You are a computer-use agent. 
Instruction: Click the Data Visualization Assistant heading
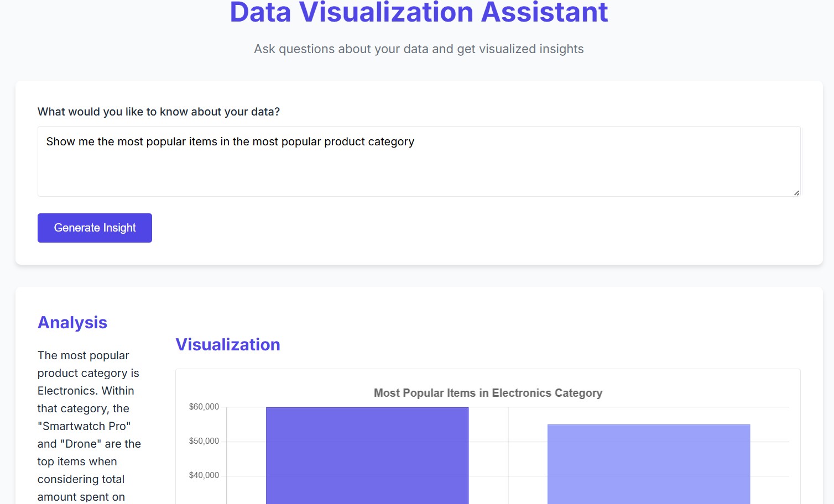tap(418, 12)
